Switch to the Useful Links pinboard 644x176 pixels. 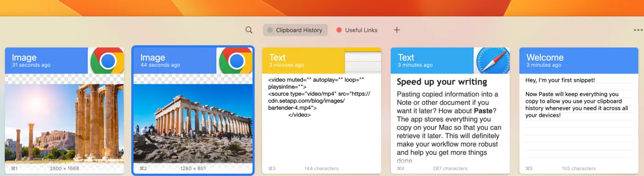coord(357,30)
